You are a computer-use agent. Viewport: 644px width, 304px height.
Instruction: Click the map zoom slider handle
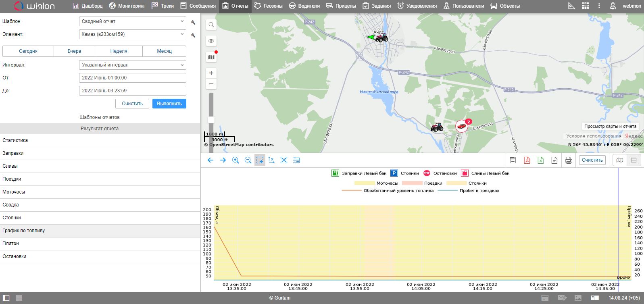[x=211, y=120]
